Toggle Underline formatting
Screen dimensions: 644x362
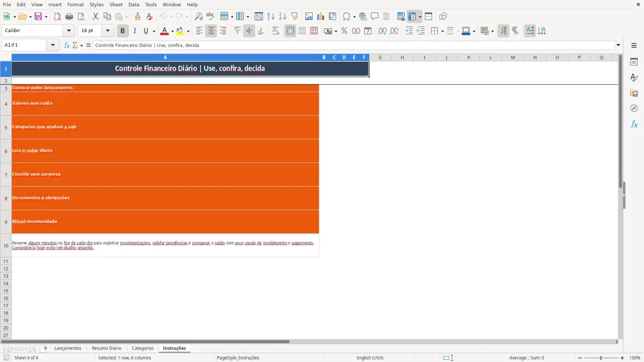[x=145, y=31]
